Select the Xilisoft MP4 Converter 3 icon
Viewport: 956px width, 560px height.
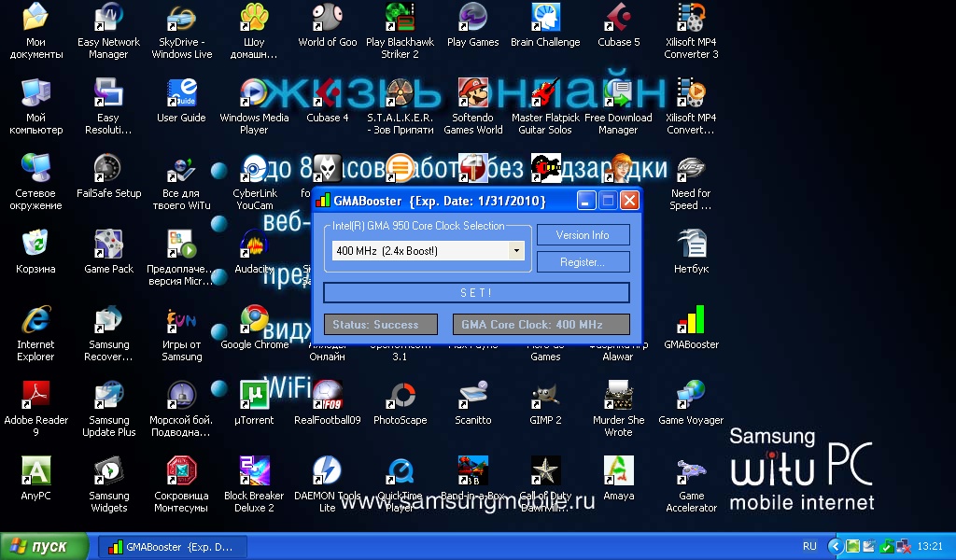[692, 17]
